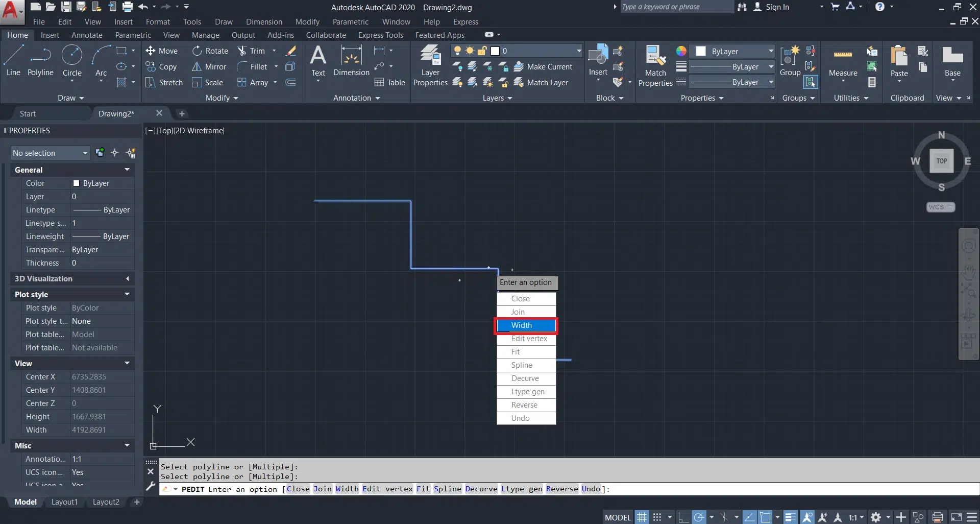980x524 pixels.
Task: Choose Width from the PEDIT options menu
Action: click(526, 325)
